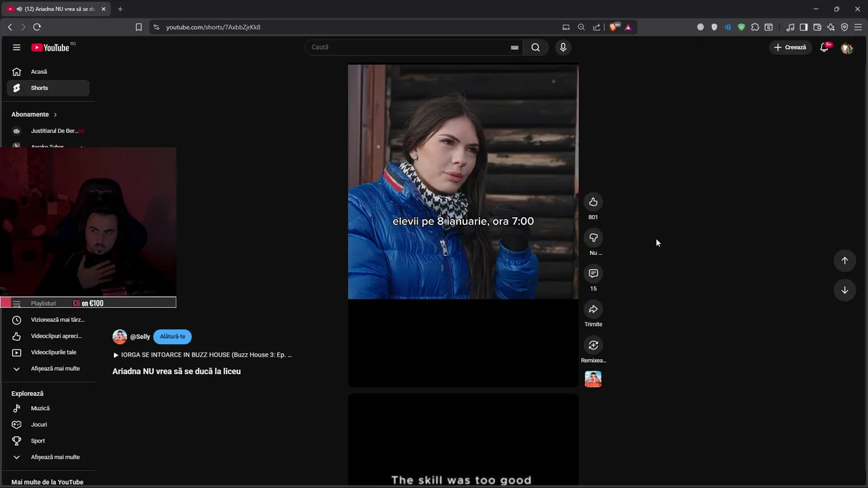Share the short via Trimite icon
This screenshot has height=488, width=868.
click(x=593, y=309)
